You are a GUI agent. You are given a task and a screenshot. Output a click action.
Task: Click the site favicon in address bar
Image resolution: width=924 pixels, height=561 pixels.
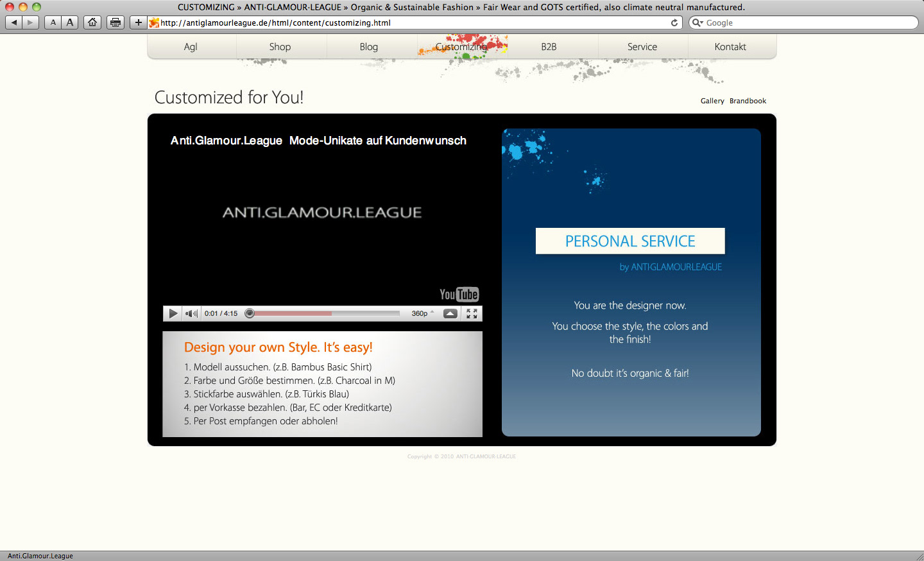click(154, 22)
